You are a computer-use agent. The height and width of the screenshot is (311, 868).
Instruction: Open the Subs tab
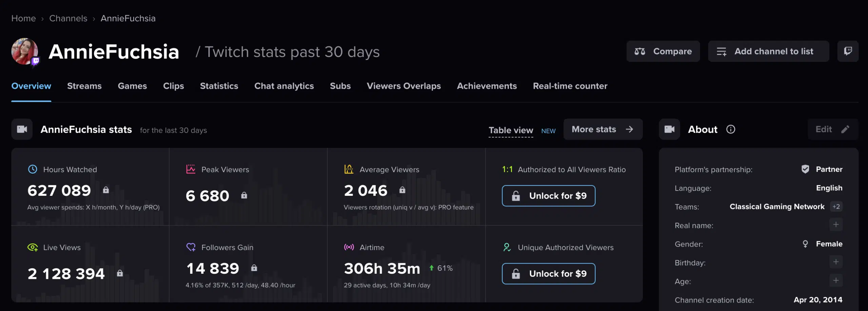pos(340,86)
